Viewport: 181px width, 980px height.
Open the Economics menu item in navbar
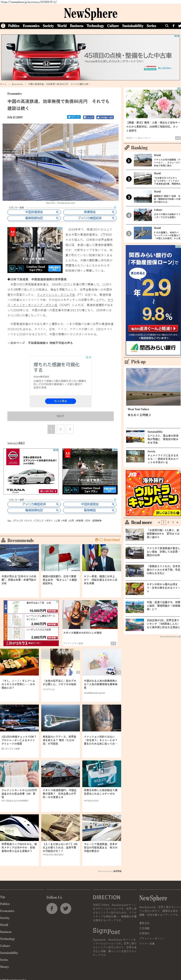coord(31,26)
